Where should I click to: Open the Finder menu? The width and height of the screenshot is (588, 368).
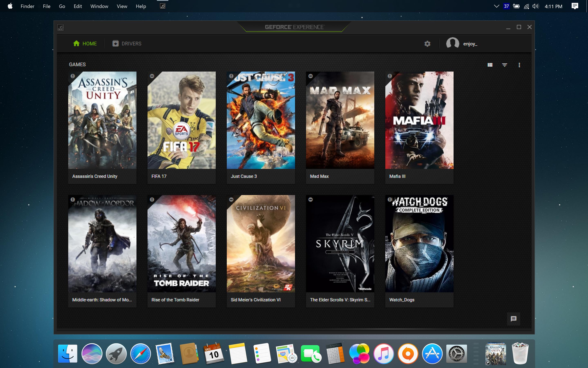27,6
